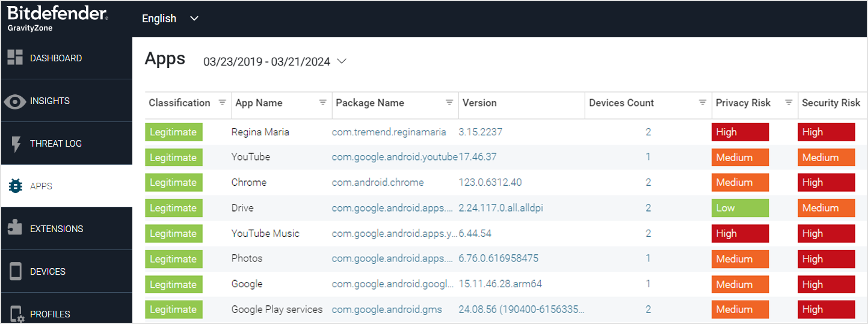Screen dimensions: 868x324
Task: Open com.google.android.gms package link
Action: tap(387, 310)
